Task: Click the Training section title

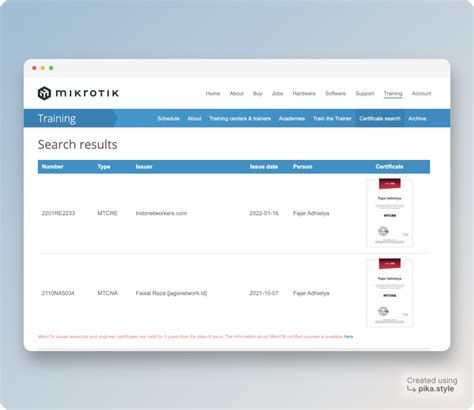Action: click(57, 118)
